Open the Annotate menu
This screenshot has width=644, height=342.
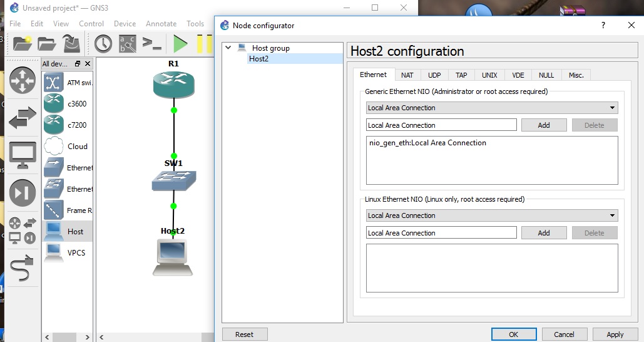click(161, 23)
